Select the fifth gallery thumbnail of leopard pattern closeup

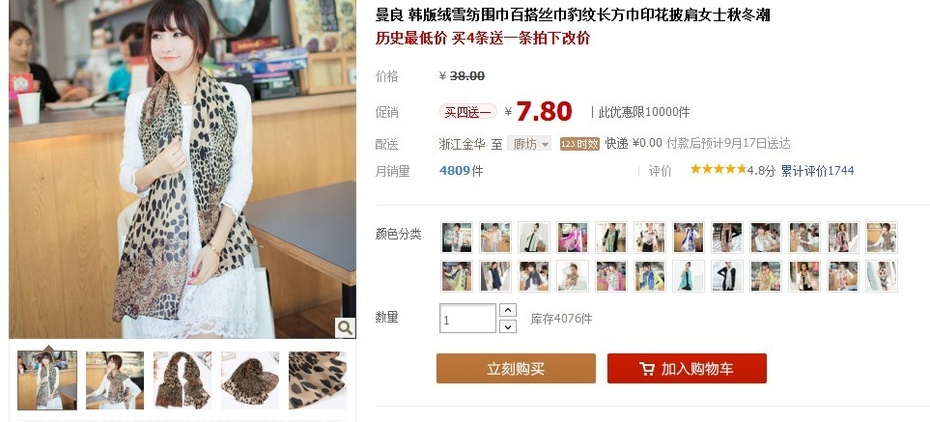coord(318,380)
